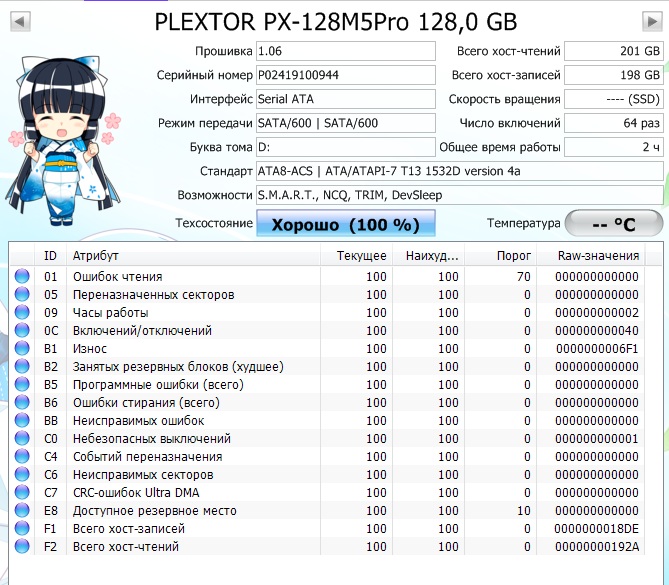Click the power-on hours value 2 ч

(x=614, y=147)
